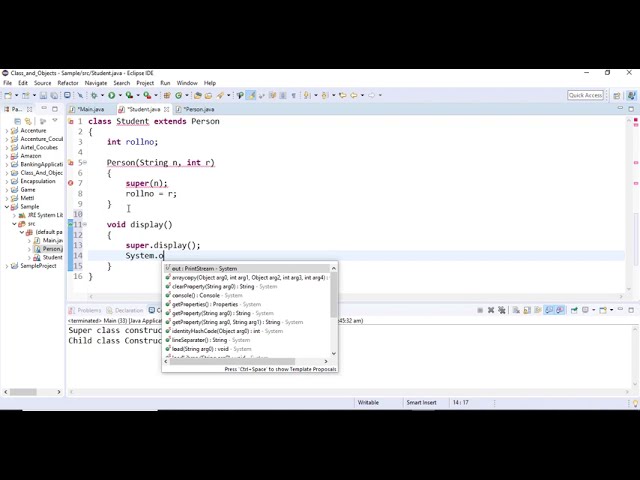Toggle Scroll Lock in Console toolbar
Image resolution: width=640 pixels, height=480 pixels.
coord(527,310)
